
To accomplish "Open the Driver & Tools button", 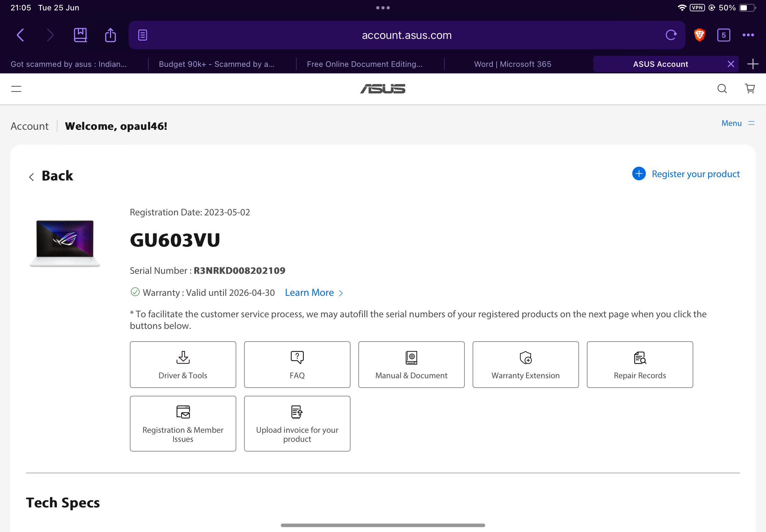I will tap(183, 364).
